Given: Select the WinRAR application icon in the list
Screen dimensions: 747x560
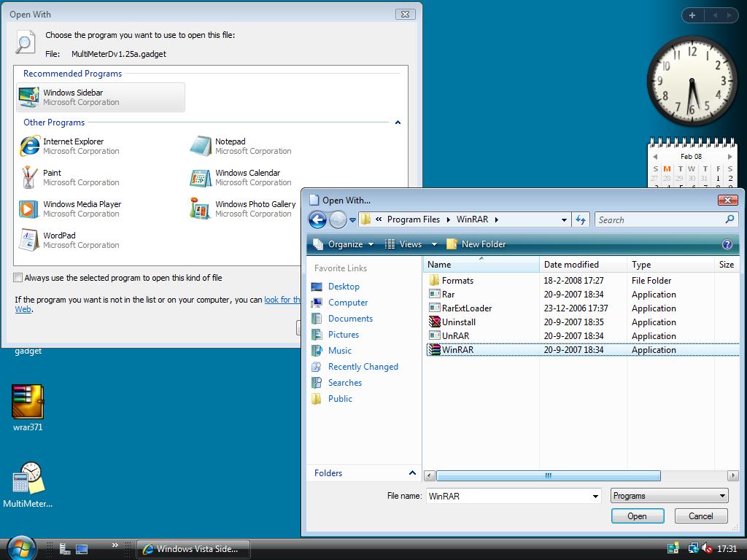Looking at the screenshot, I should pyautogui.click(x=434, y=349).
